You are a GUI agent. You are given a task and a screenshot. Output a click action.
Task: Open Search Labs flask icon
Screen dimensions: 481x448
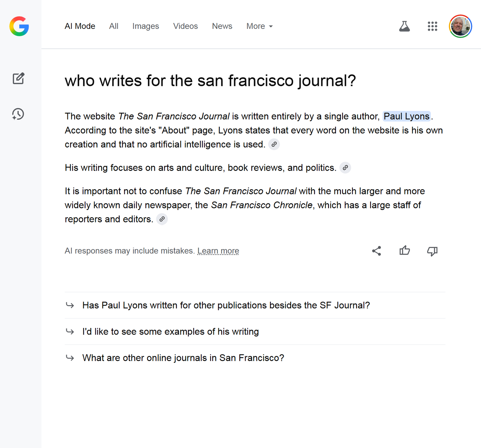(404, 26)
